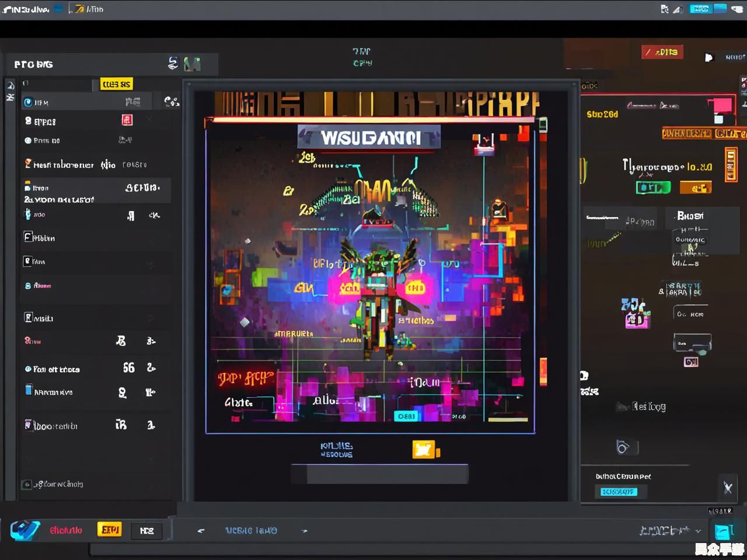Image resolution: width=747 pixels, height=560 pixels.
Task: Click the cyan button at bottom of right panel
Action: coord(618,492)
